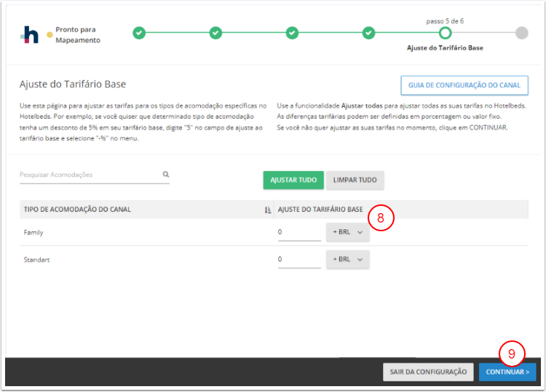Image resolution: width=546 pixels, height=392 pixels.
Task: Click the first completed step checkmark
Action: (x=139, y=33)
